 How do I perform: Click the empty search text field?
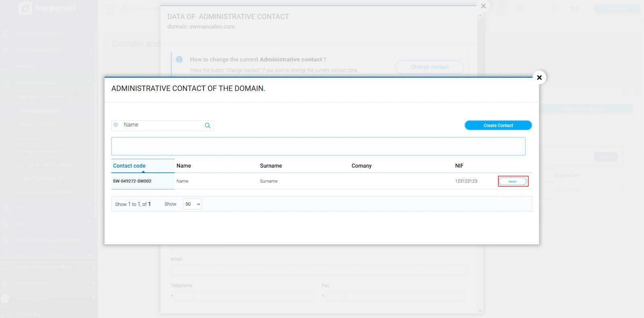318,146
